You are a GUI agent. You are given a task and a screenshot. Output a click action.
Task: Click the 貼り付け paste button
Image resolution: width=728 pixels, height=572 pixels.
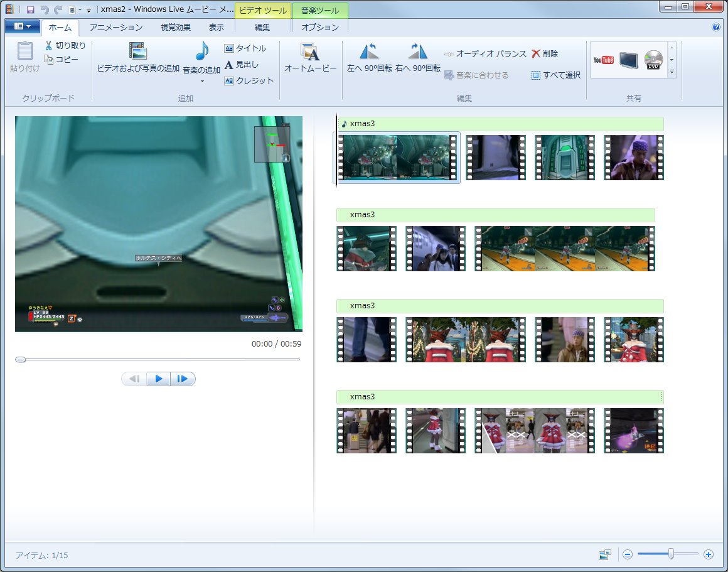(25, 57)
